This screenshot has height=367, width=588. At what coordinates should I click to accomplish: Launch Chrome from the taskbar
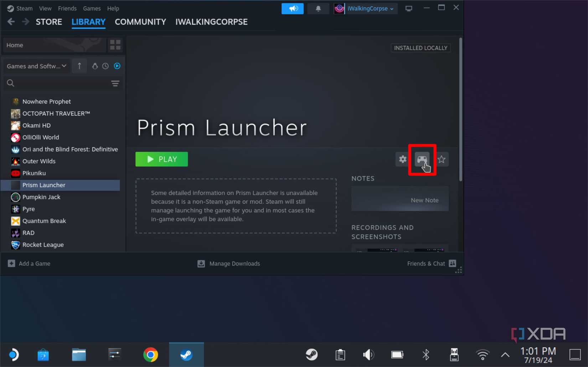coord(150,355)
